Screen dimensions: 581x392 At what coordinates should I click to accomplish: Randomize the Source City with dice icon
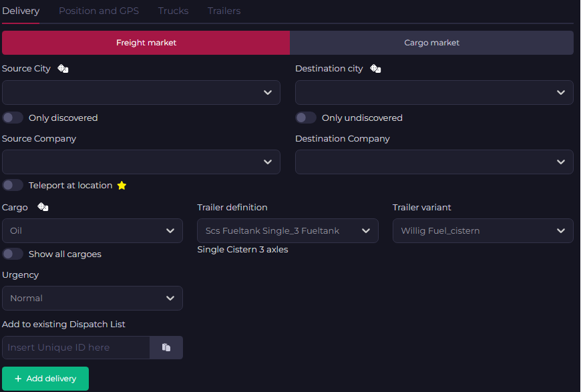tap(63, 69)
